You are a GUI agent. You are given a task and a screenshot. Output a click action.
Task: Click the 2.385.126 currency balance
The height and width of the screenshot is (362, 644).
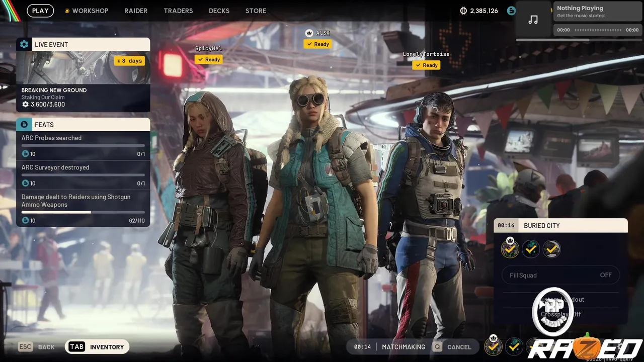tap(484, 11)
